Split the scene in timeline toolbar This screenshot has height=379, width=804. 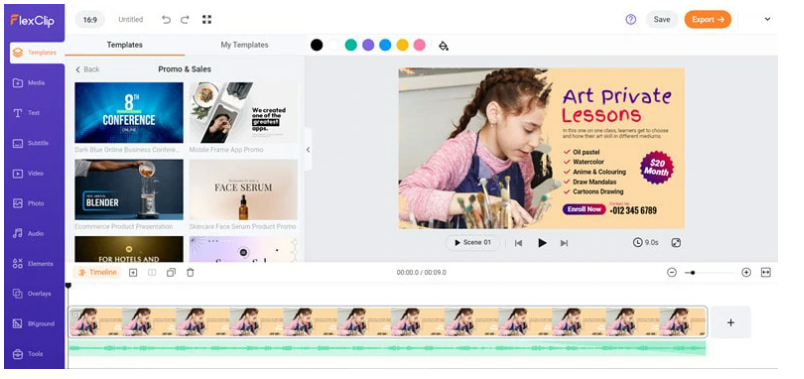coord(152,273)
